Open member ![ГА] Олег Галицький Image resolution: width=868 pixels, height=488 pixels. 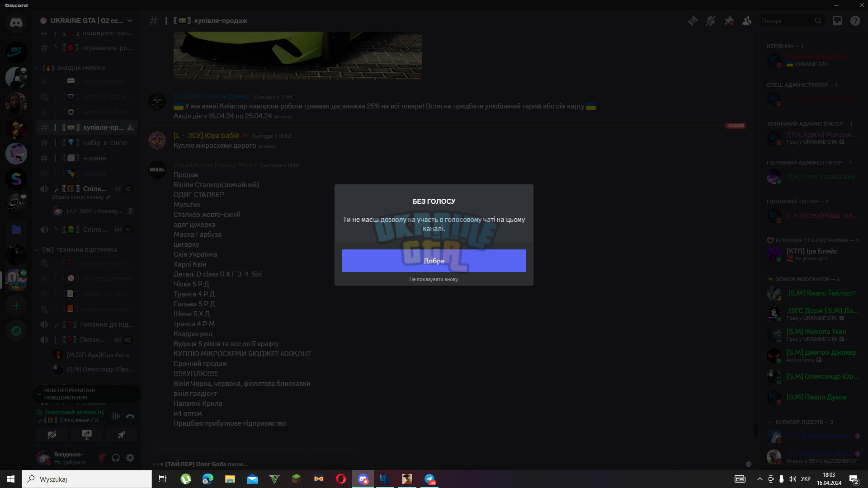[812, 177]
